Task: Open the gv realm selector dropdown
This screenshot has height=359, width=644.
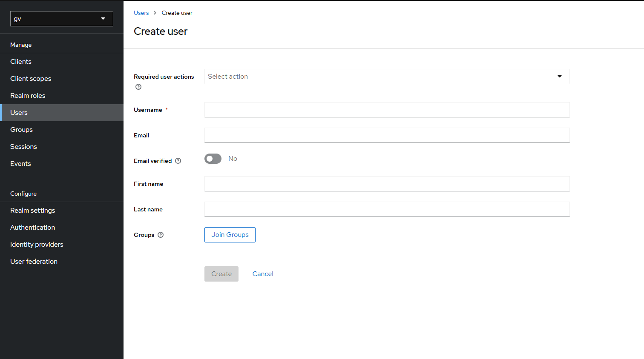Action: coord(62,19)
